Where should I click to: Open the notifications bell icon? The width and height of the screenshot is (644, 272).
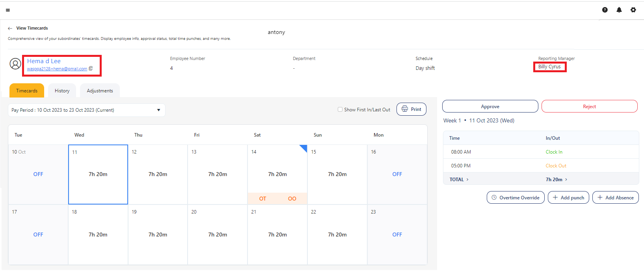coord(619,10)
